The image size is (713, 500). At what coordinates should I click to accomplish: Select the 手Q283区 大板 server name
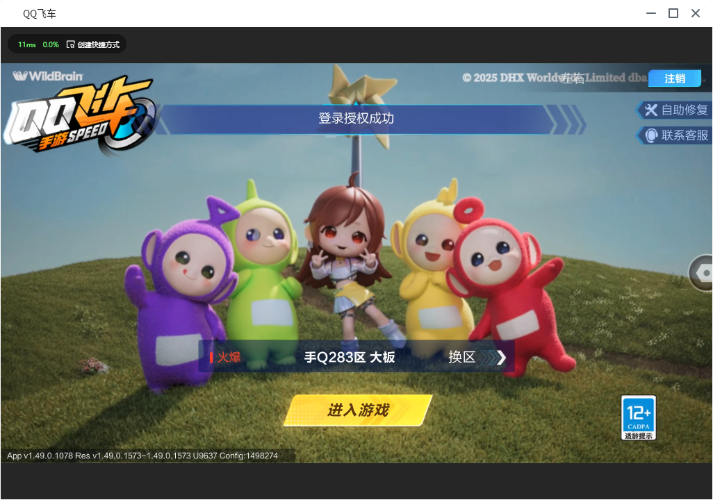coord(349,357)
